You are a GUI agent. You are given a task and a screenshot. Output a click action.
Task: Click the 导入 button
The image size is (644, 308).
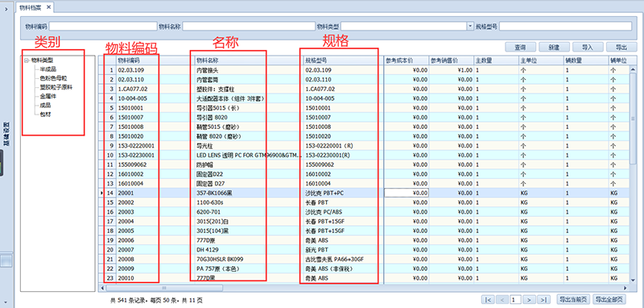coord(588,47)
